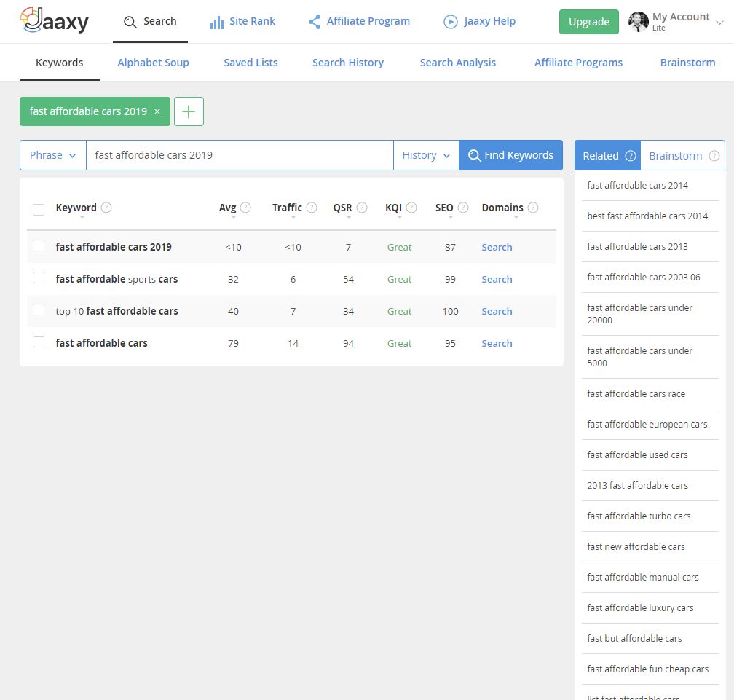Click the Domains column help icon
Image resolution: width=734 pixels, height=700 pixels.
click(533, 207)
